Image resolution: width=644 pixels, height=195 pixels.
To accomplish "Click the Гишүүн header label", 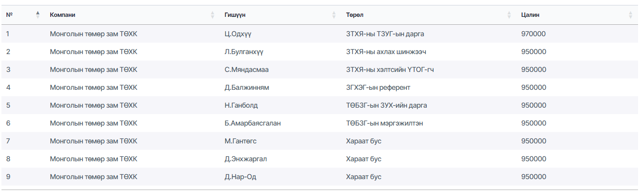I will click(x=235, y=15).
